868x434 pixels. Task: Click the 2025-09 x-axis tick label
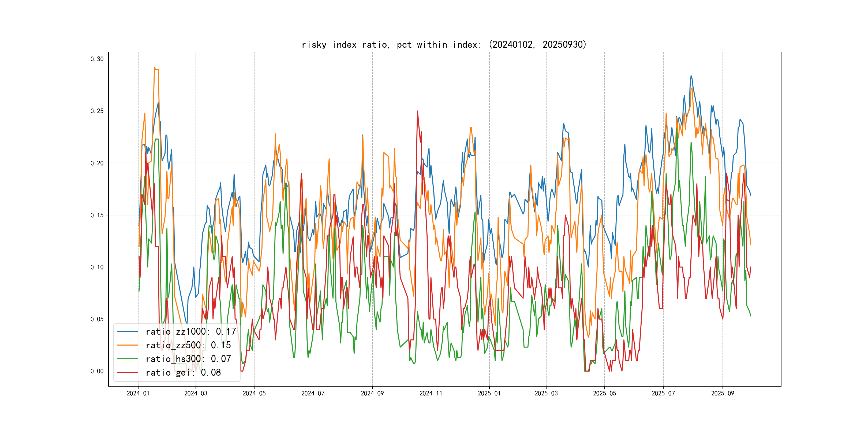coord(723,393)
